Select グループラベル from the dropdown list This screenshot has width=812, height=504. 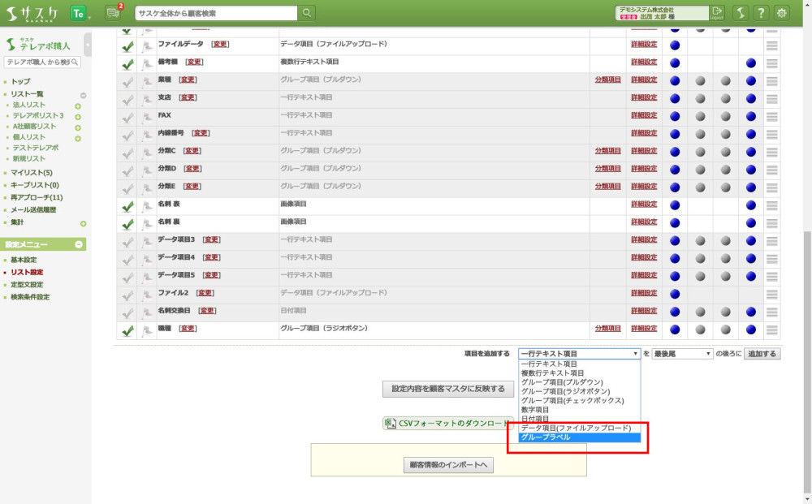580,437
